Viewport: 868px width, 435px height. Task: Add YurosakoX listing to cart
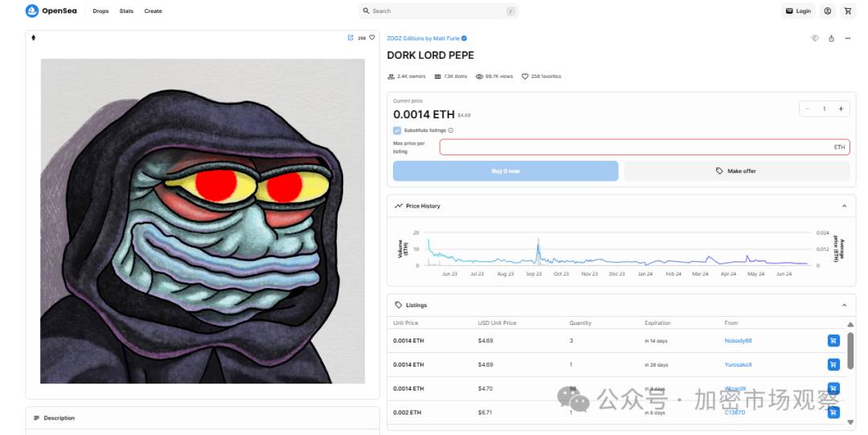pyautogui.click(x=833, y=364)
